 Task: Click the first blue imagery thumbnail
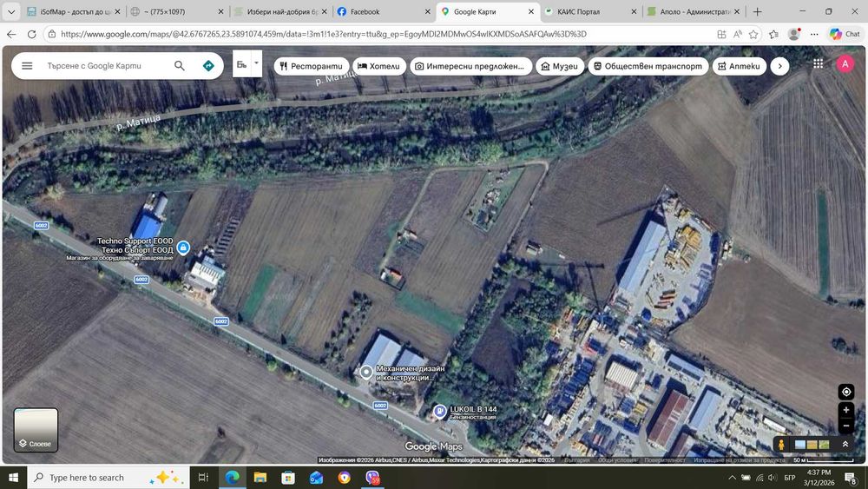click(800, 444)
